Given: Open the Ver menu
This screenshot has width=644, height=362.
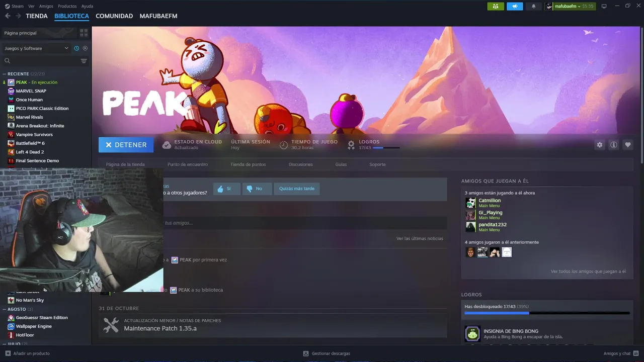Looking at the screenshot, I should point(31,6).
